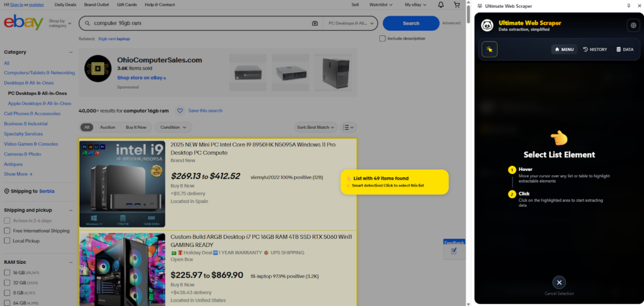Open the Custom Build ARGB Desktop listing title
Viewport: 644px width, 306px height.
tap(261, 241)
